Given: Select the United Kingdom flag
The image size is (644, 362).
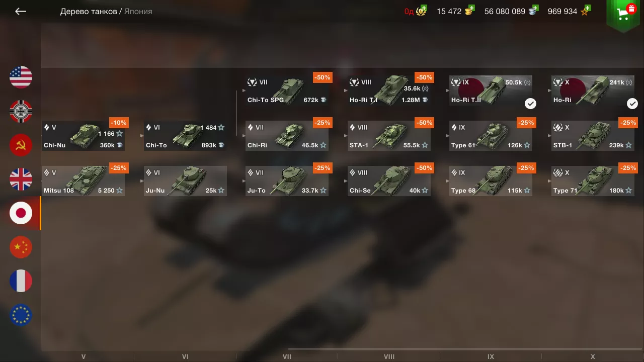Looking at the screenshot, I should [x=21, y=179].
